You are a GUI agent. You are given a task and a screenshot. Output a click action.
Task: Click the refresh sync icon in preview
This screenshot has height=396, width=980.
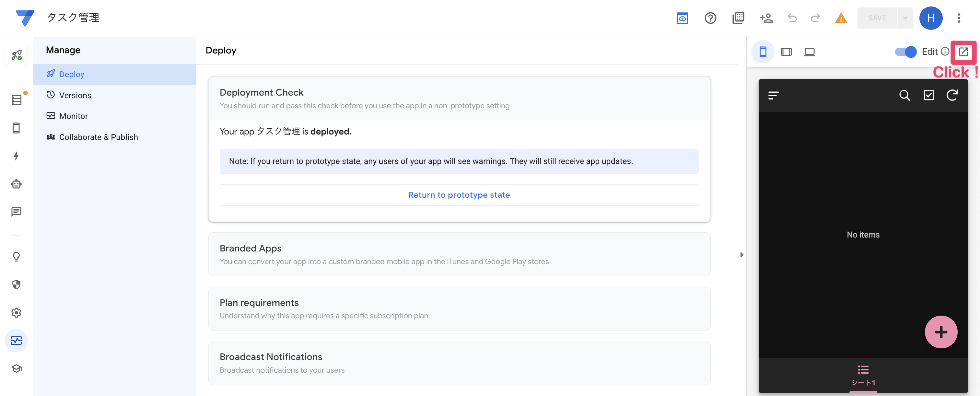952,96
